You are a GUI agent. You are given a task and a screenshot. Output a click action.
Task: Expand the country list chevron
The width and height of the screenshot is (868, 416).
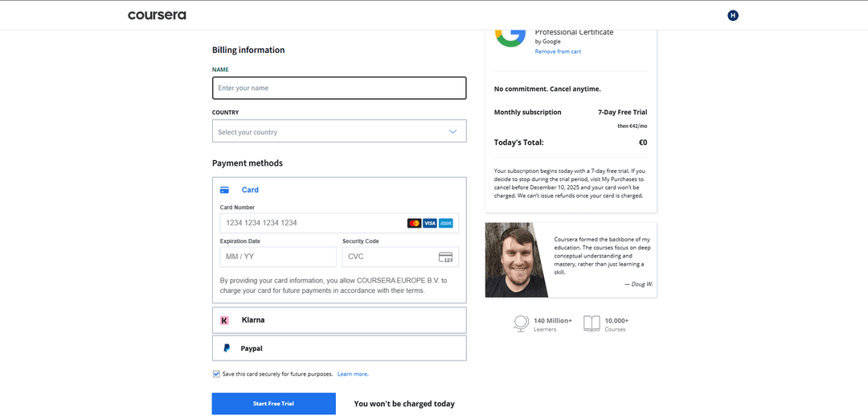point(452,132)
